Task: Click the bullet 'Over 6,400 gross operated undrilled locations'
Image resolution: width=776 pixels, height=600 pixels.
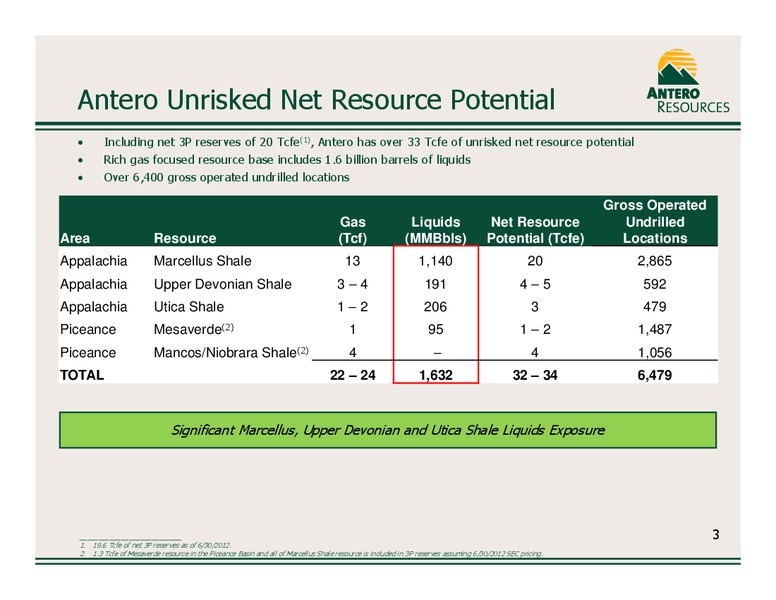Action: 226,177
